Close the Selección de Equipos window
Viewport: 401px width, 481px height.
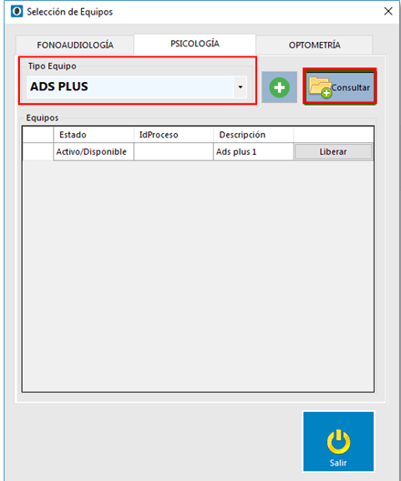[x=388, y=11]
